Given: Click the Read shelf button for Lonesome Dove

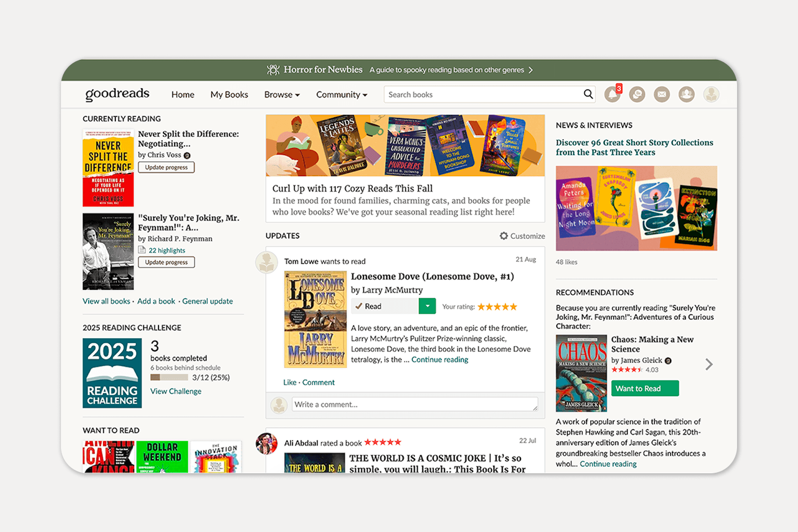Looking at the screenshot, I should click(385, 306).
